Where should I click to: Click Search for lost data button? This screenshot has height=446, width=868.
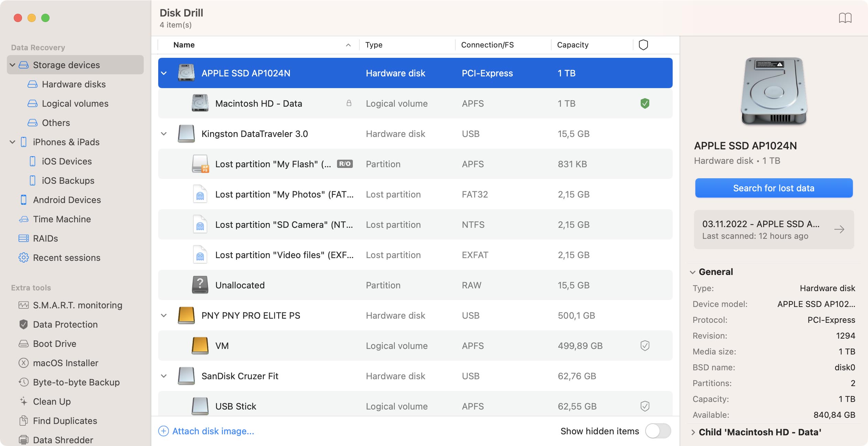[774, 188]
